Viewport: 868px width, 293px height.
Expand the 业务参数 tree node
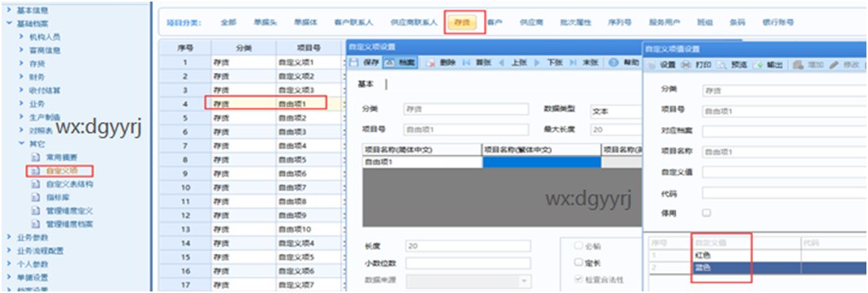coord(9,237)
